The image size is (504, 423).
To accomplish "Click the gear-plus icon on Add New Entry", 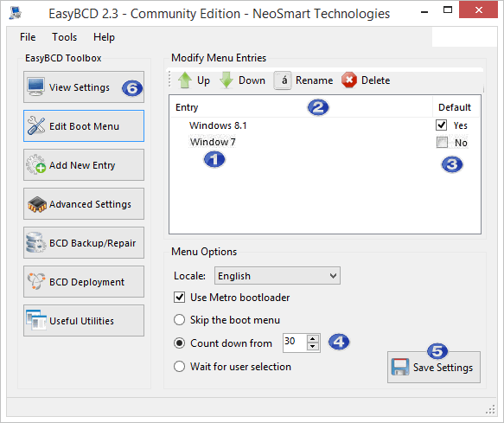I will (36, 164).
